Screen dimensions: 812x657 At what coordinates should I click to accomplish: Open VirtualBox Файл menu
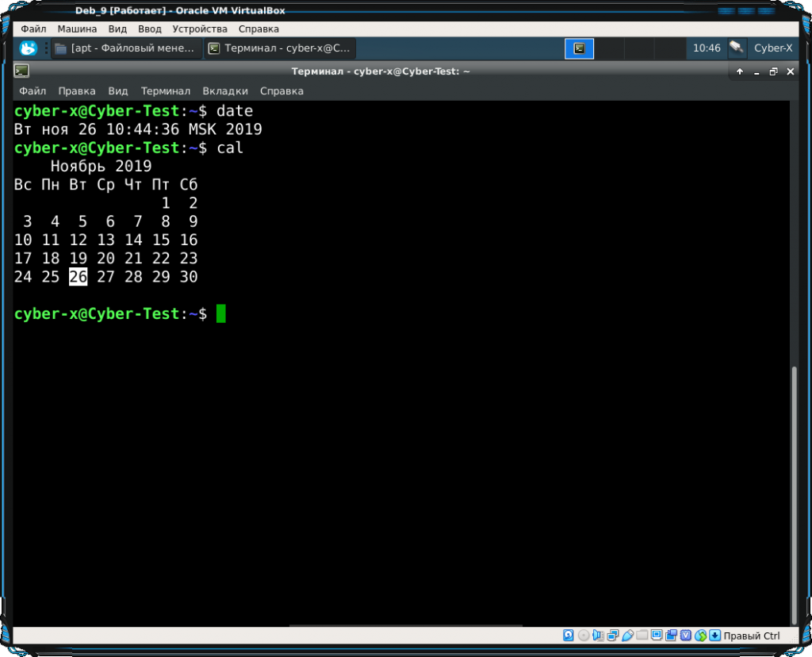(x=33, y=29)
